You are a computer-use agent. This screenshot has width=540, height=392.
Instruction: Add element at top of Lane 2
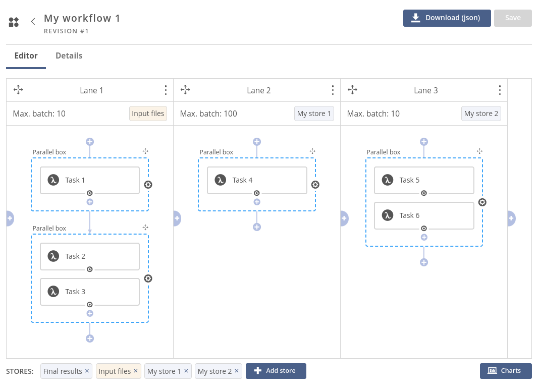tap(257, 142)
